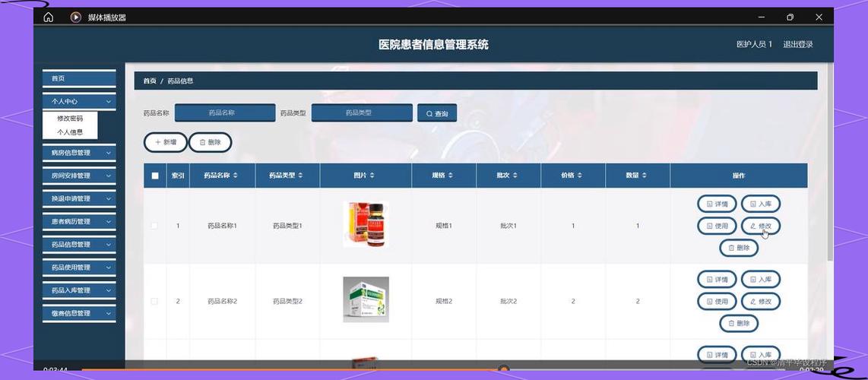The height and width of the screenshot is (380, 868).
Task: Check the checkbox for row 2
Action: (x=154, y=302)
